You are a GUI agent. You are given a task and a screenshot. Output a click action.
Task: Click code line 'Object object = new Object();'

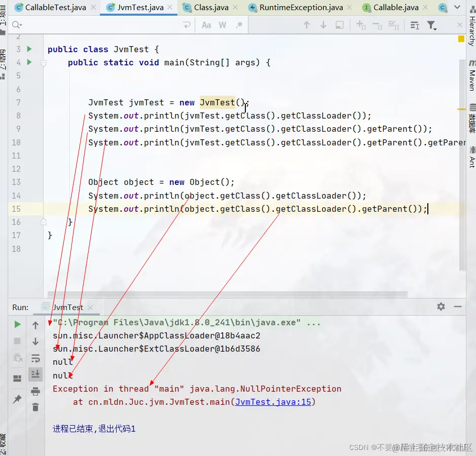pyautogui.click(x=161, y=182)
